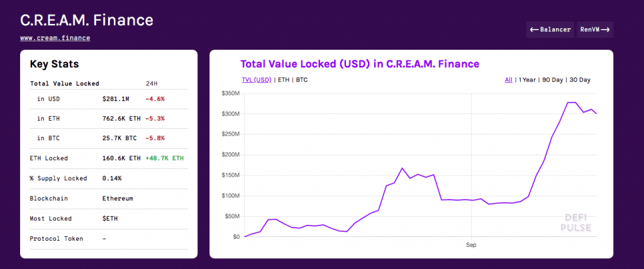
Task: Switch chart denomination to ETH
Action: point(284,80)
